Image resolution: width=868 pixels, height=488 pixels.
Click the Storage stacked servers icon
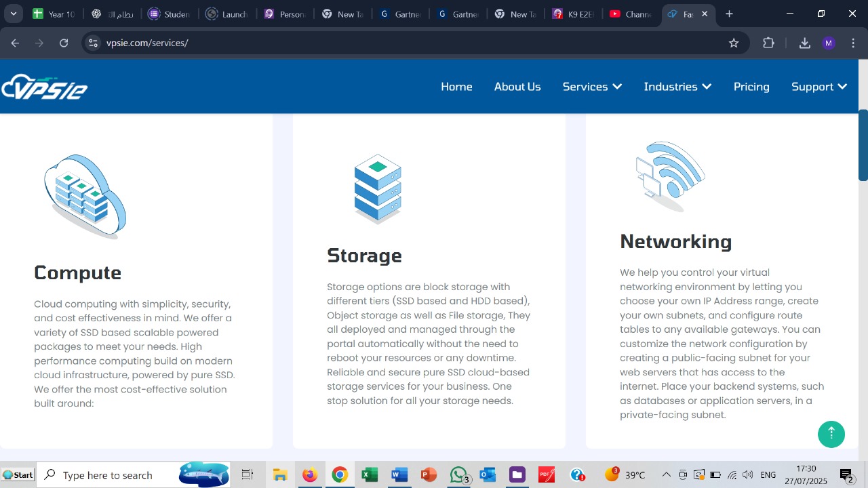tap(378, 188)
